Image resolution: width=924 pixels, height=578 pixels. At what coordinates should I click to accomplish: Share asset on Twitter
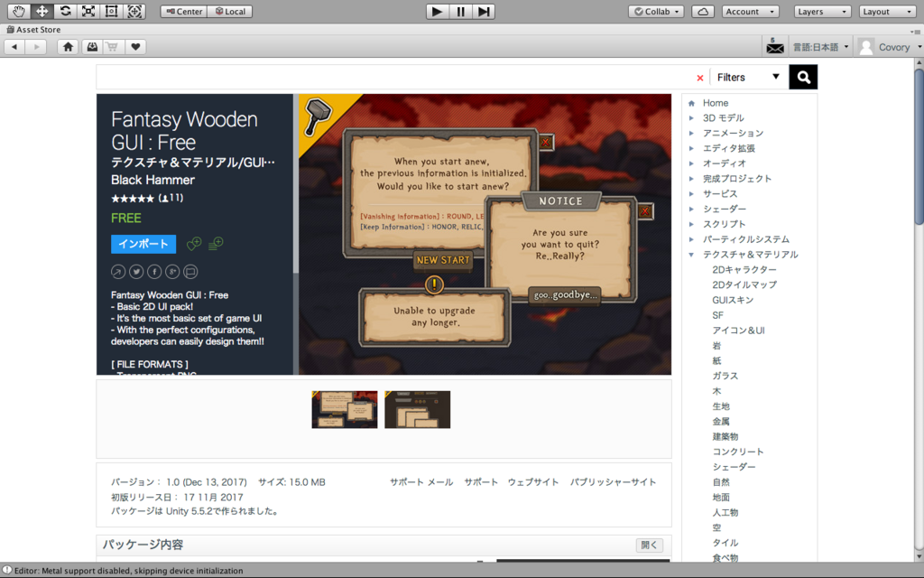pos(136,272)
